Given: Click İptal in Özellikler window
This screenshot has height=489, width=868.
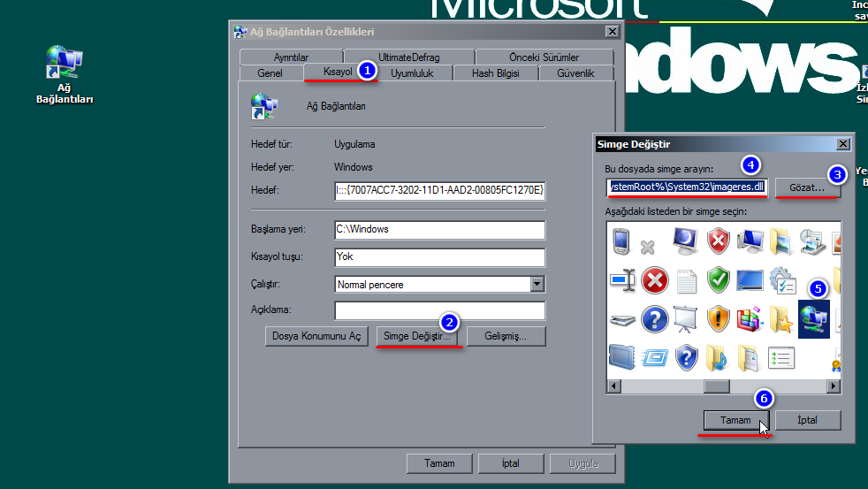Looking at the screenshot, I should (x=510, y=463).
